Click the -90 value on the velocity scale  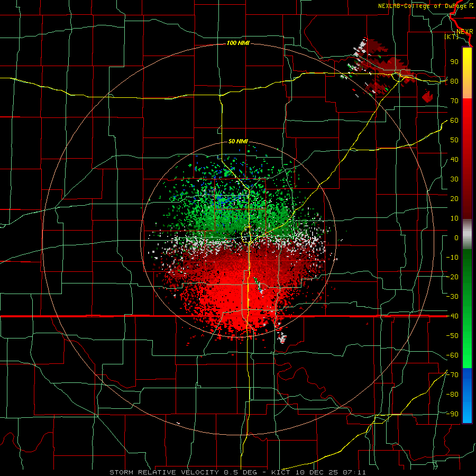pos(452,414)
